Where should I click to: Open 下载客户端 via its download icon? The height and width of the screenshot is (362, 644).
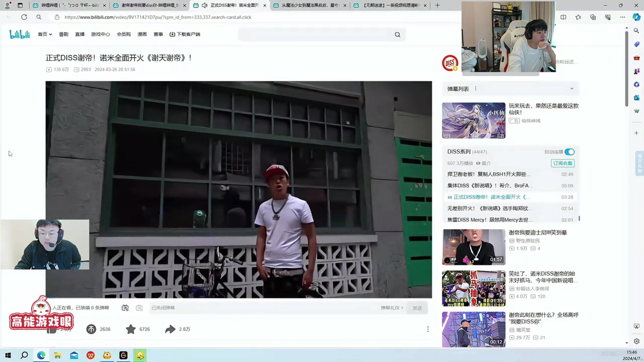coord(172,34)
